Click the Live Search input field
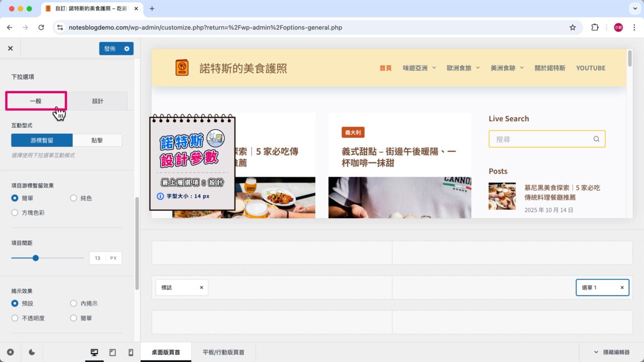This screenshot has width=644, height=362. click(x=541, y=139)
